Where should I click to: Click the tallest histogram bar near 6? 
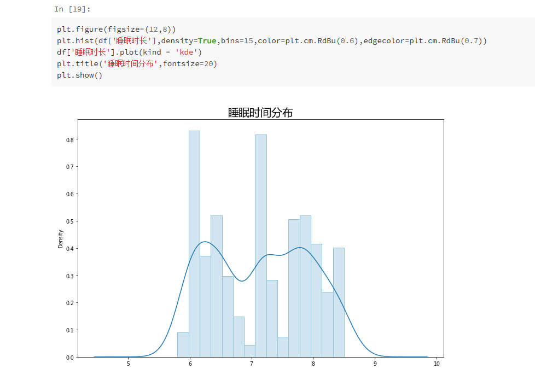pos(195,244)
